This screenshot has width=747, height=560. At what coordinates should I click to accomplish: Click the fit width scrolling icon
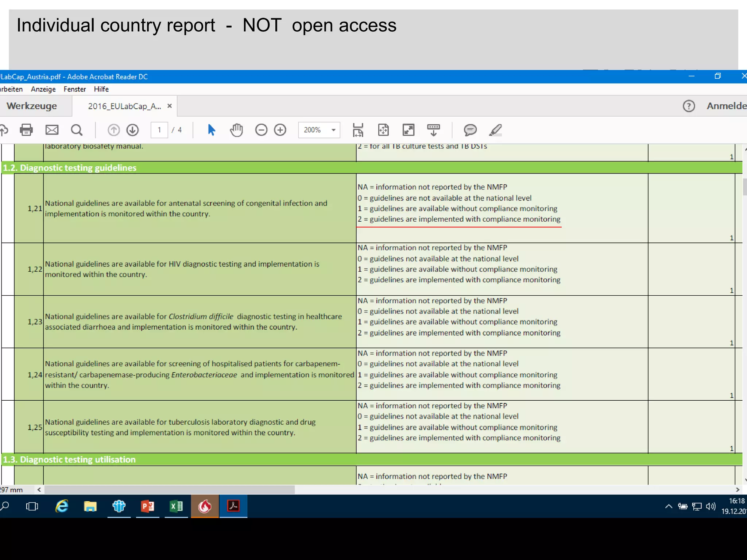tap(358, 130)
